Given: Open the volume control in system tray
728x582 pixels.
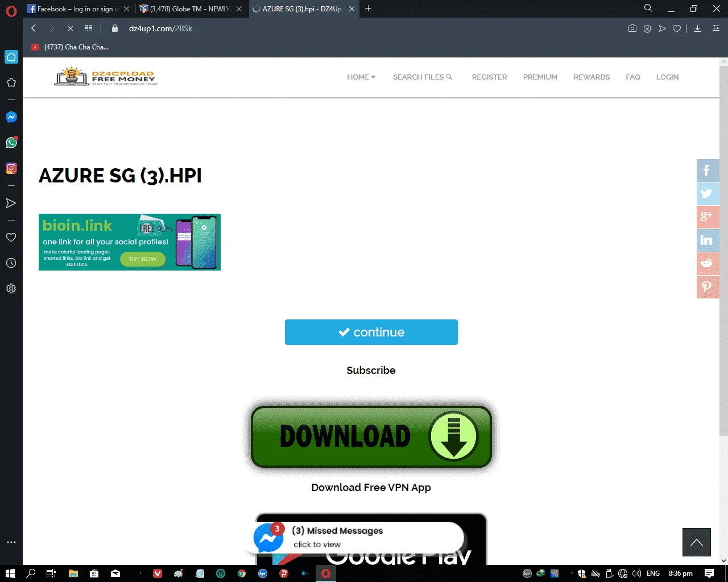Looking at the screenshot, I should [636, 573].
